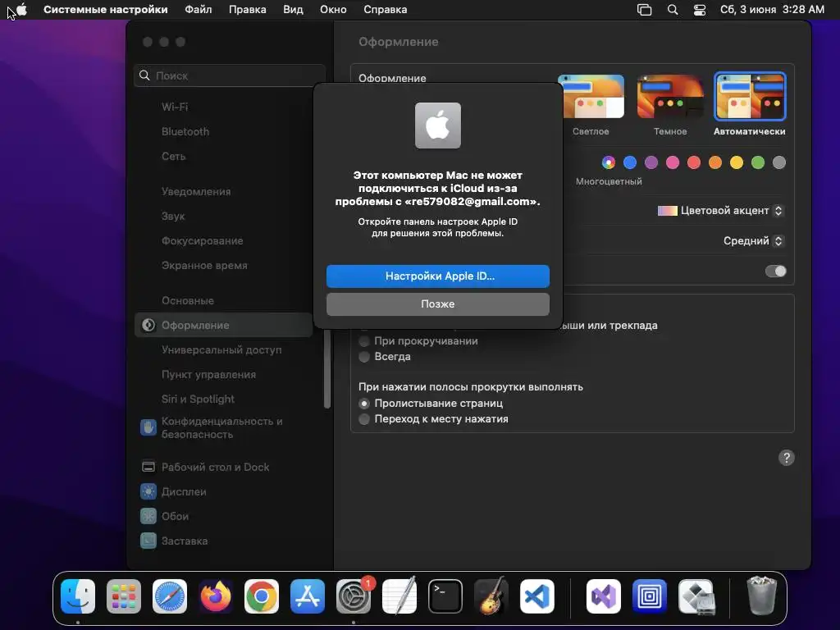Image resolution: width=840 pixels, height=630 pixels.
Task: Open App Store from the Dock
Action: (308, 596)
